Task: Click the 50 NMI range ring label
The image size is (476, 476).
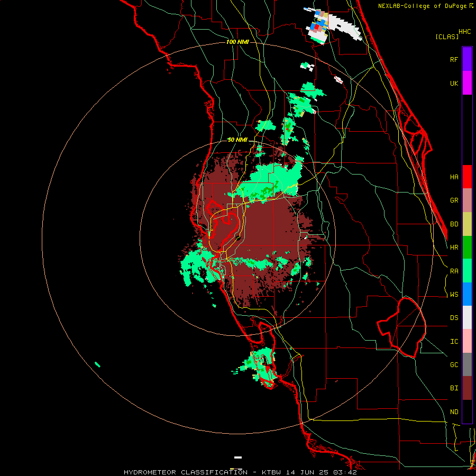Action: pyautogui.click(x=237, y=140)
